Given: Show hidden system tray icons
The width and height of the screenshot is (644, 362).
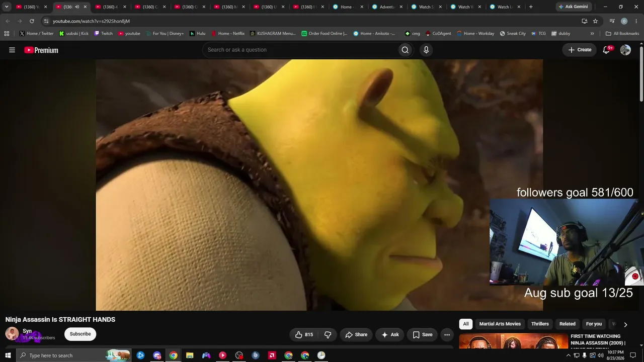Looking at the screenshot, I should tap(569, 355).
